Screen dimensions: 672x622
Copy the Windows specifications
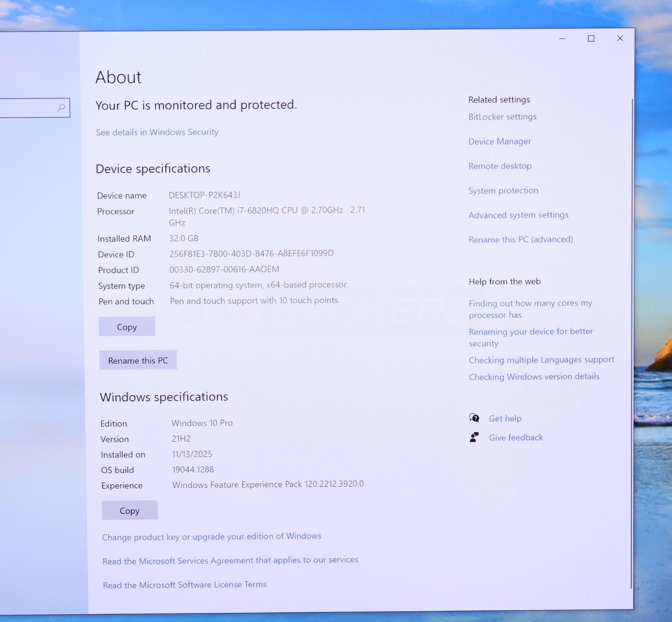tap(129, 510)
